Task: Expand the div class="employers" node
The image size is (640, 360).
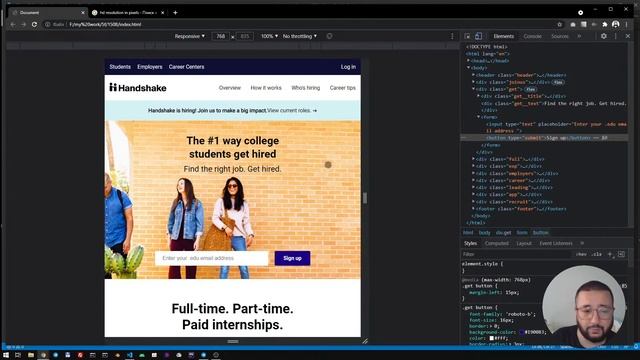Action: (473, 173)
